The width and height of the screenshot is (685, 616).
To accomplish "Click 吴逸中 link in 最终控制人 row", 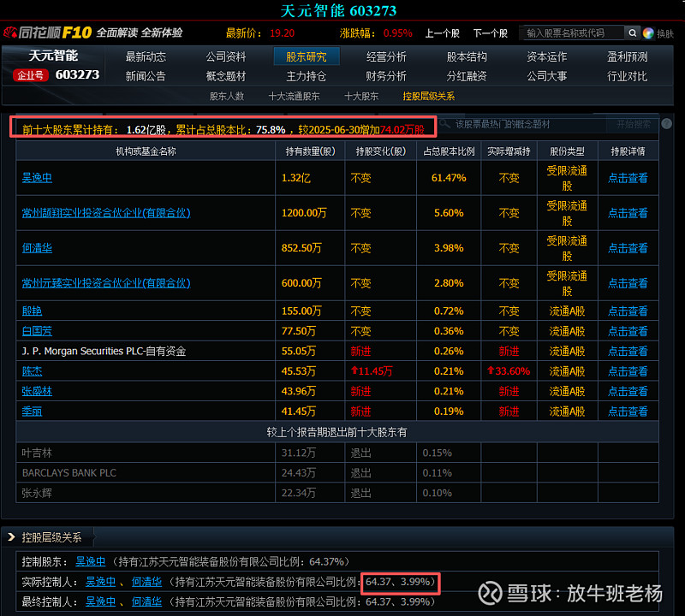I will (x=100, y=601).
